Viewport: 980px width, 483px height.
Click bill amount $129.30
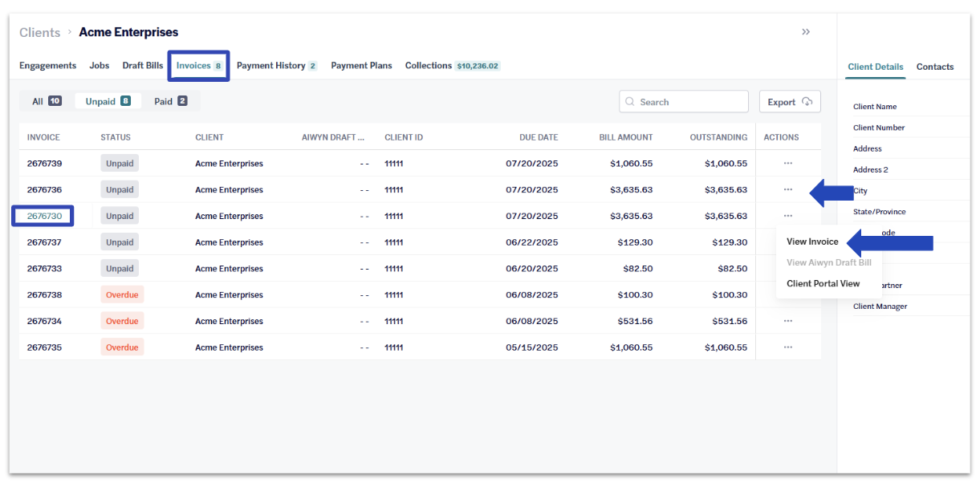[x=636, y=242]
